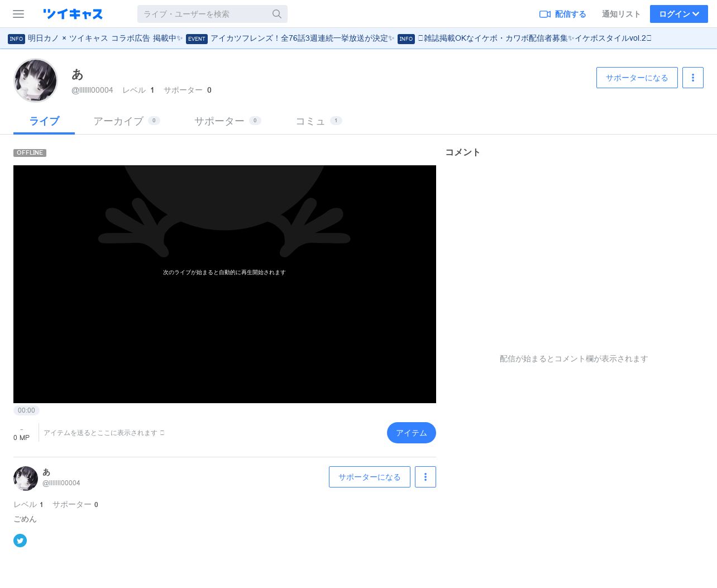The height and width of the screenshot is (588, 717).
Task: Click the small avatar below the player
Action: point(26,479)
